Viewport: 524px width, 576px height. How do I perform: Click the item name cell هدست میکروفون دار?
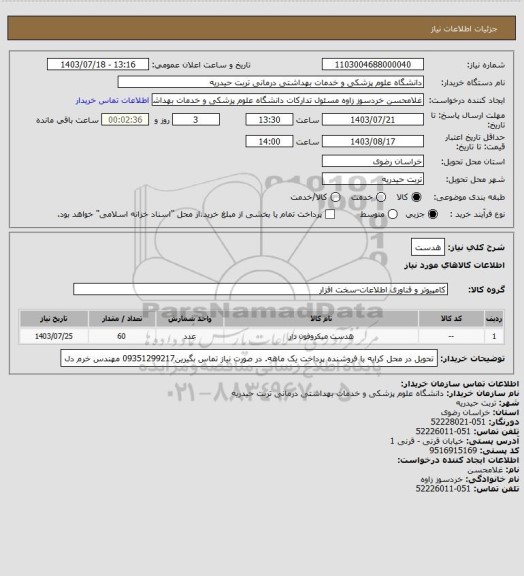tap(321, 336)
